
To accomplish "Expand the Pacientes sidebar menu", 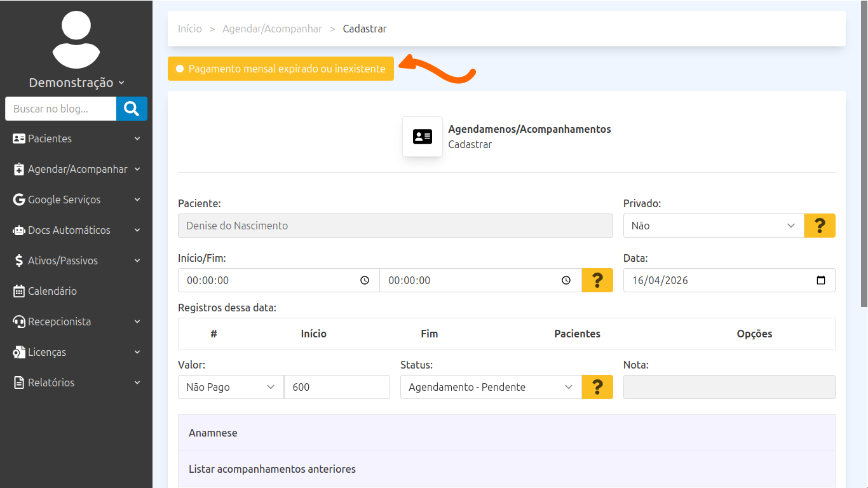I will coord(76,139).
